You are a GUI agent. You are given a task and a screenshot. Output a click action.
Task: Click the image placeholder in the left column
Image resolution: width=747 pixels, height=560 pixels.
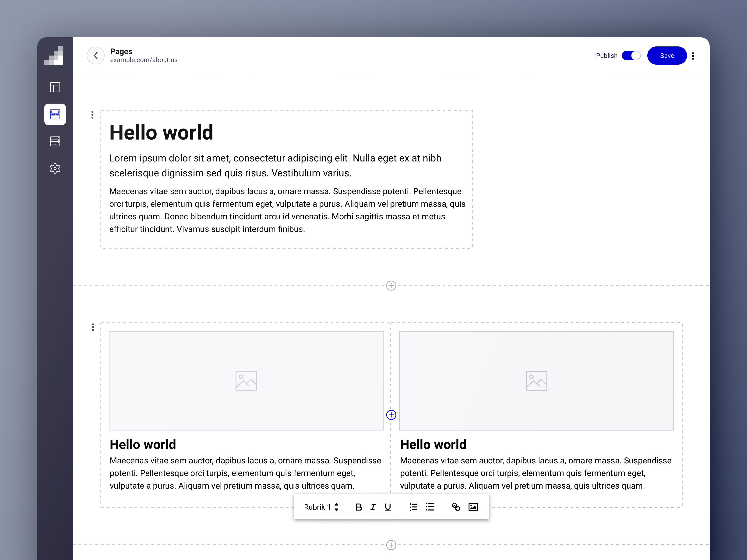point(246,380)
